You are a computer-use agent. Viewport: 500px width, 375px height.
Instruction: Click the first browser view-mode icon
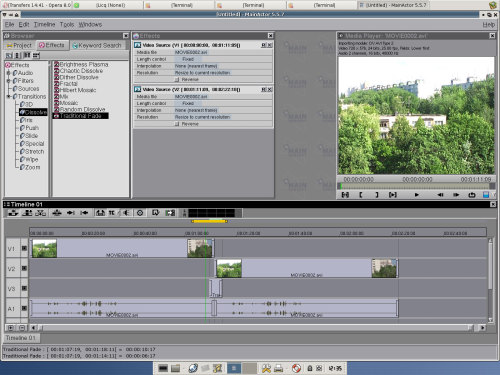tap(9, 55)
